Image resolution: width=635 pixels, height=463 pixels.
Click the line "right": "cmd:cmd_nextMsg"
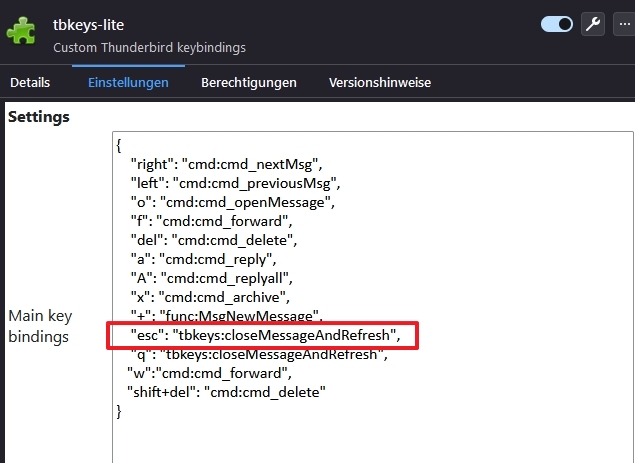pyautogui.click(x=226, y=164)
